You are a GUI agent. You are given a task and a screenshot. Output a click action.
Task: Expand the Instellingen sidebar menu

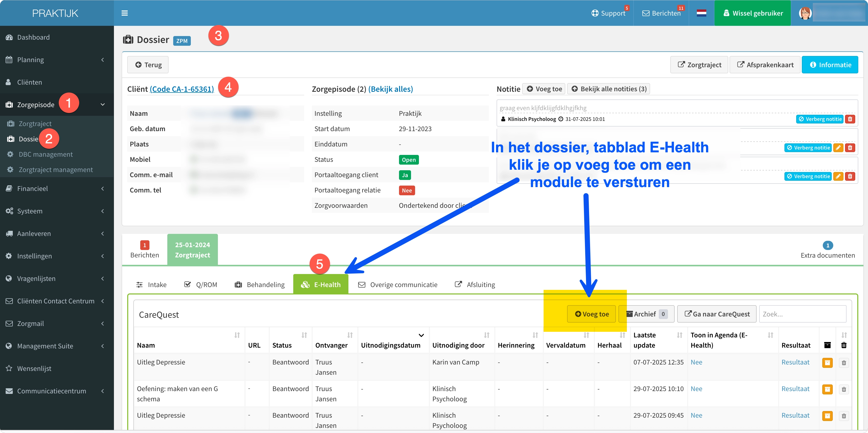click(x=57, y=256)
